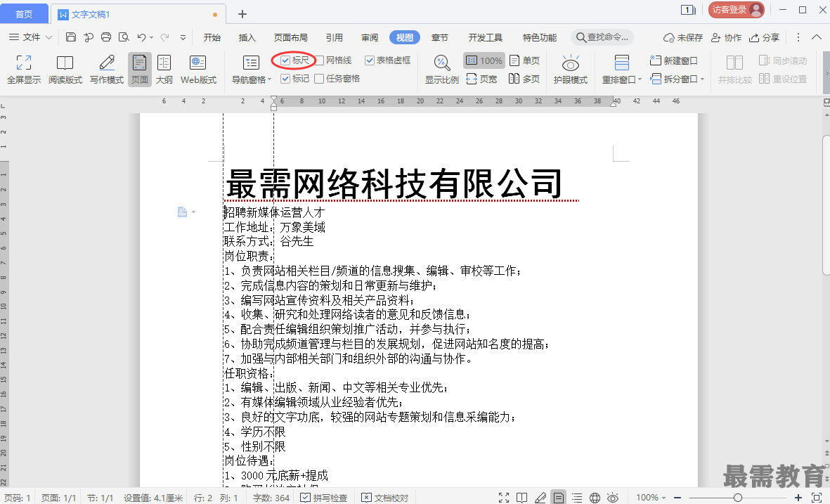This screenshot has height=504, width=830.
Task: Open the Special Features tab
Action: [x=539, y=37]
